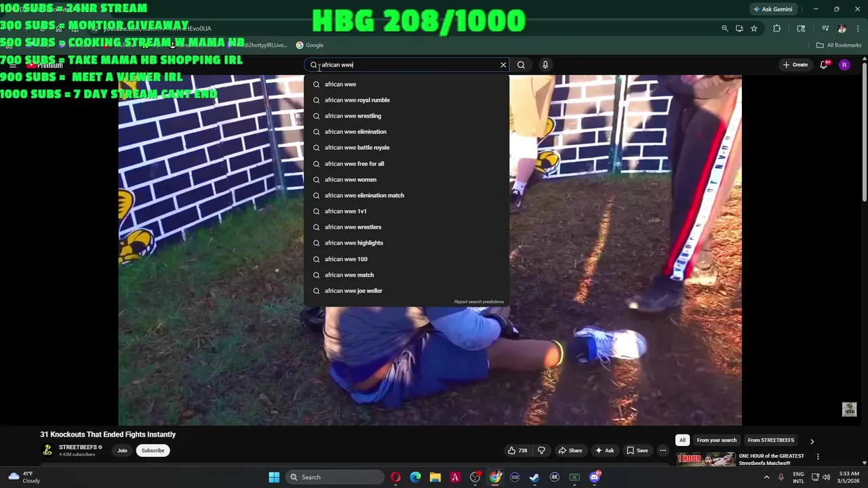Open options menu for recommended video
This screenshot has height=488, width=868.
818,457
